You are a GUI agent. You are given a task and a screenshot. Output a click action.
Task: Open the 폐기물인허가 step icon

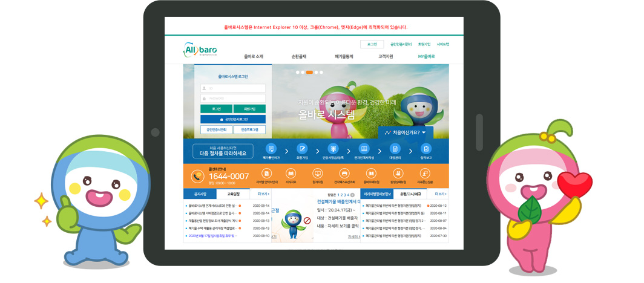click(271, 149)
